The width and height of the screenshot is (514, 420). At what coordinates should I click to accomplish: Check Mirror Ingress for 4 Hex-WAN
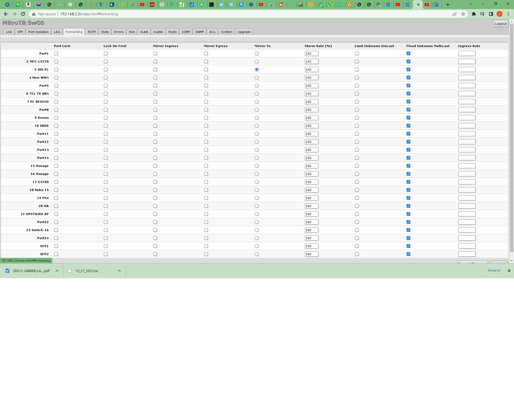click(x=155, y=78)
